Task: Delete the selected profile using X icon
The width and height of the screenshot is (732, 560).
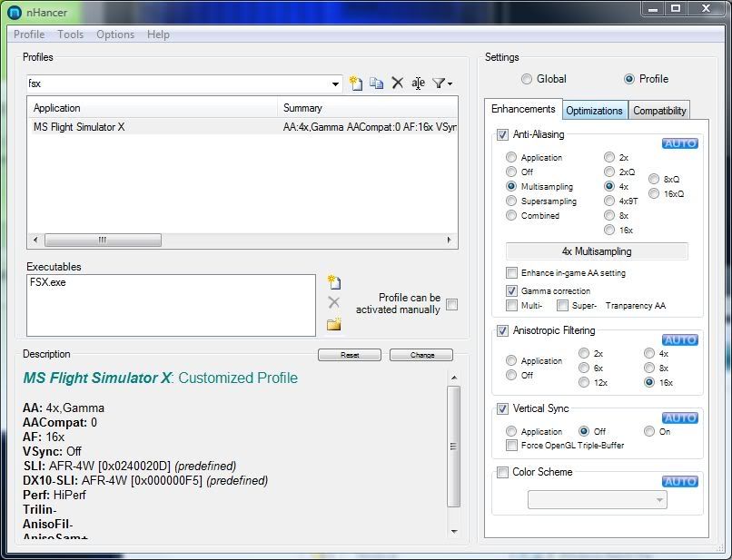Action: click(x=397, y=84)
